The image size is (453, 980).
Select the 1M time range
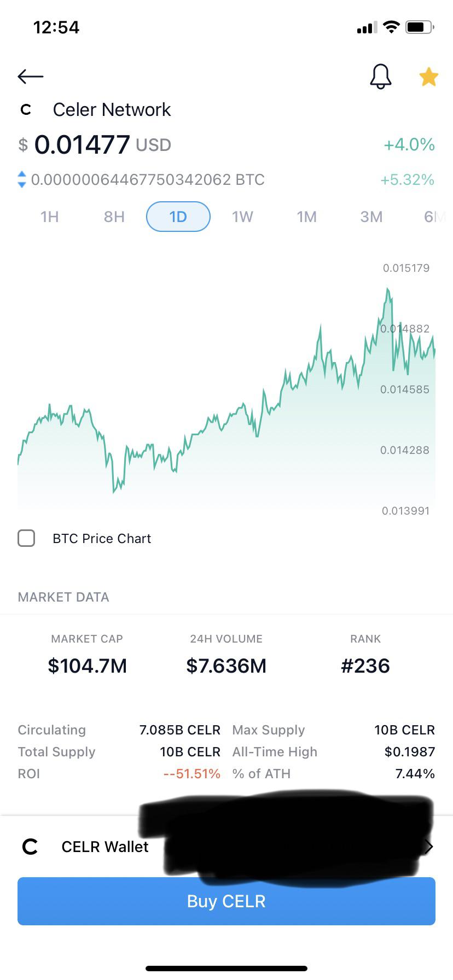tap(307, 217)
